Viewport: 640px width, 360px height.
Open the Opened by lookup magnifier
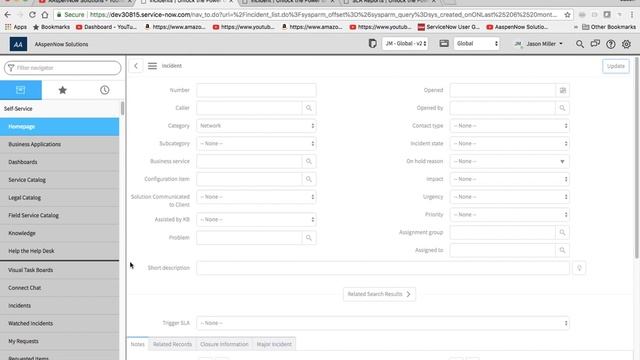tap(562, 108)
